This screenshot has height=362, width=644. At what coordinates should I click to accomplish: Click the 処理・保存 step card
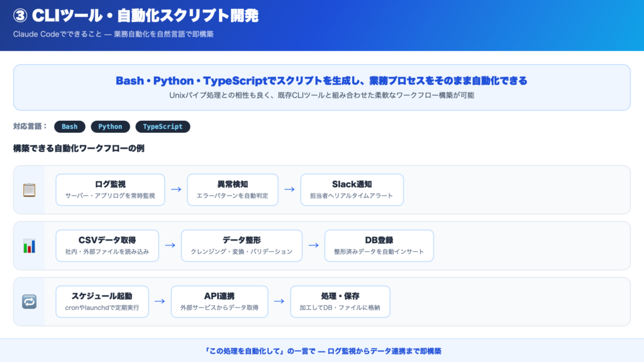click(x=340, y=302)
